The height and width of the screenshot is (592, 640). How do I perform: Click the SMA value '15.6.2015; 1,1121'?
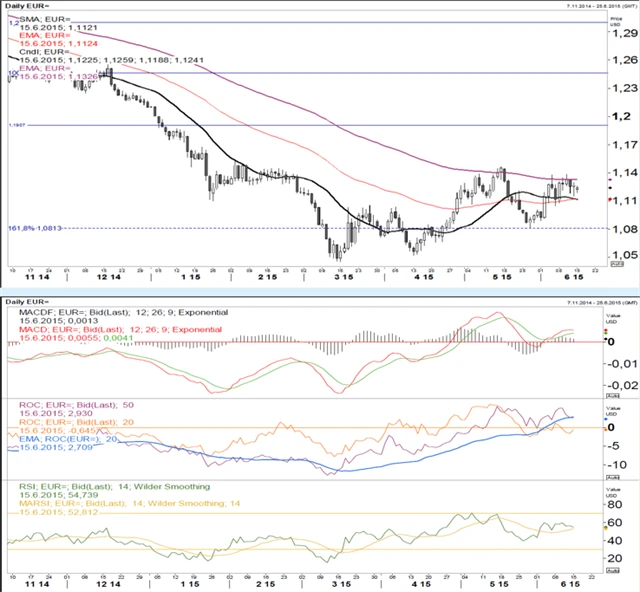(58, 27)
